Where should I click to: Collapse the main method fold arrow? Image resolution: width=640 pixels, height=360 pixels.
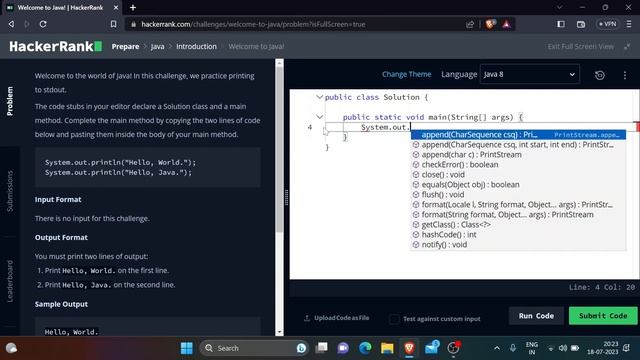pos(319,117)
